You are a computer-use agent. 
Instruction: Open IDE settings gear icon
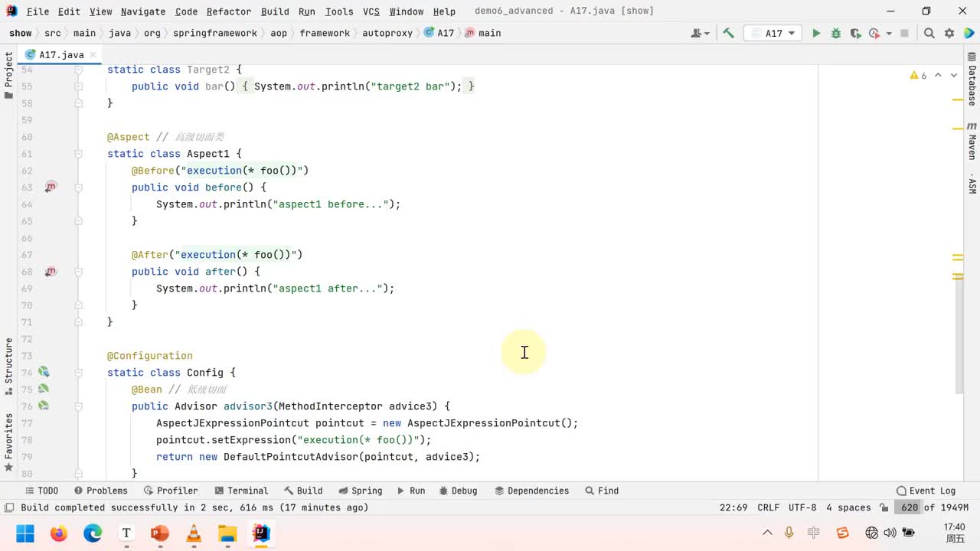pyautogui.click(x=949, y=33)
